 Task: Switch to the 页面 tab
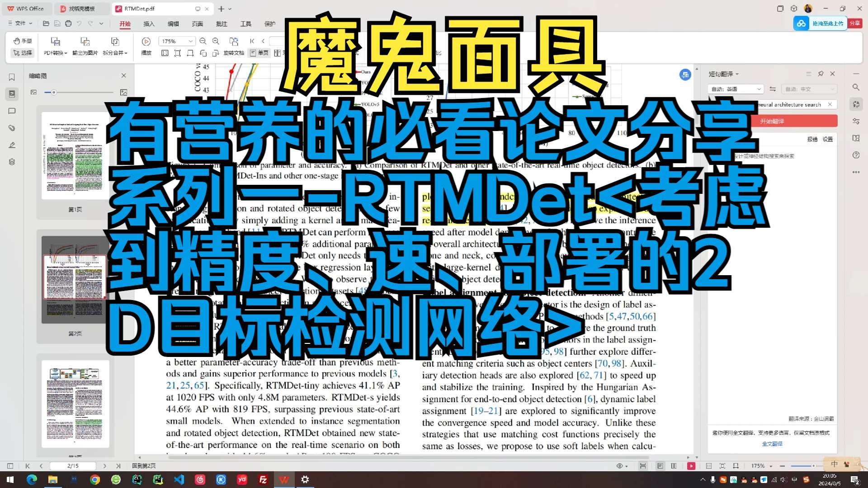[198, 24]
